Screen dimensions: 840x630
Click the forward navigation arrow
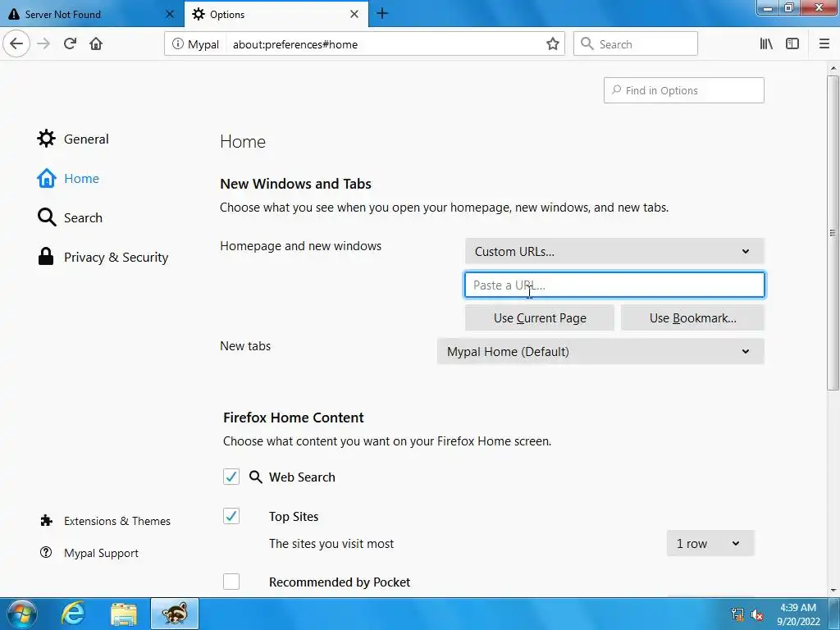tap(43, 44)
